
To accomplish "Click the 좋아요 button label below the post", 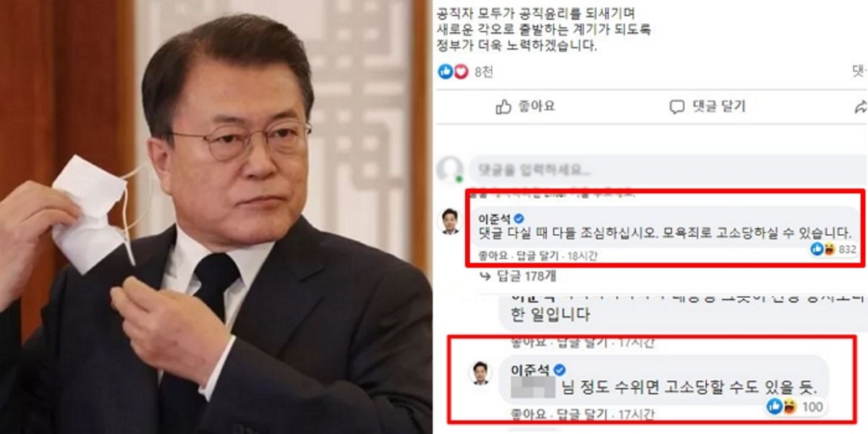I will pos(537,107).
